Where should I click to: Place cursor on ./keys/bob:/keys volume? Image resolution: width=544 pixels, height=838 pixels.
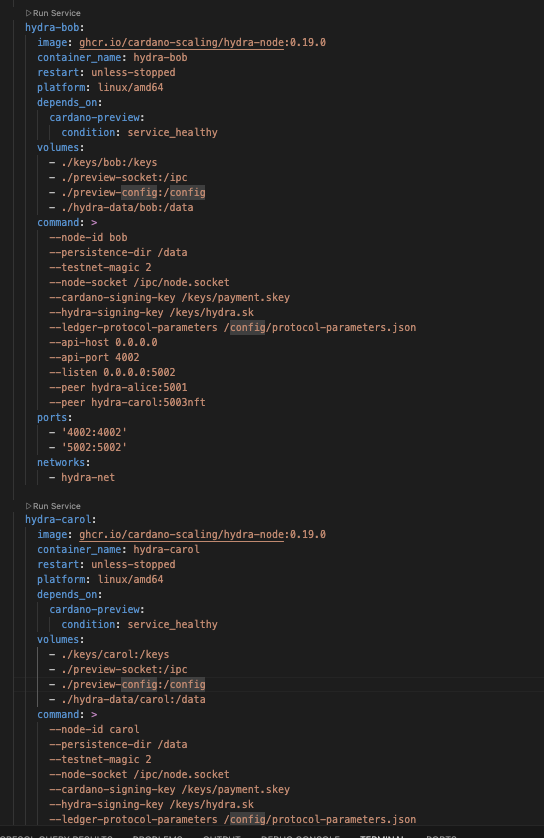coord(109,162)
